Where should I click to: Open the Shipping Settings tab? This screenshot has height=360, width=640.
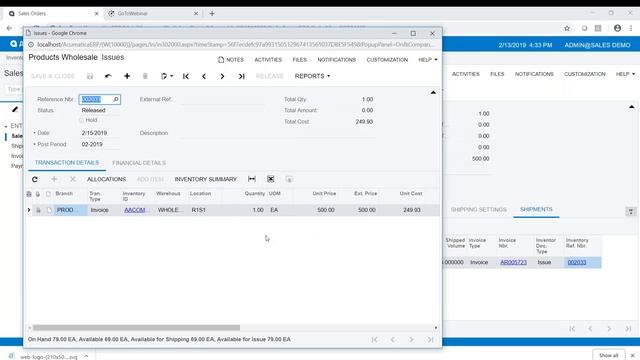[478, 209]
